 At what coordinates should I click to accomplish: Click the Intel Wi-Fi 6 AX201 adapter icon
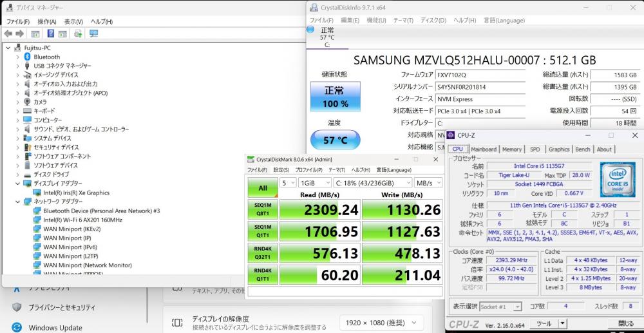(x=37, y=220)
